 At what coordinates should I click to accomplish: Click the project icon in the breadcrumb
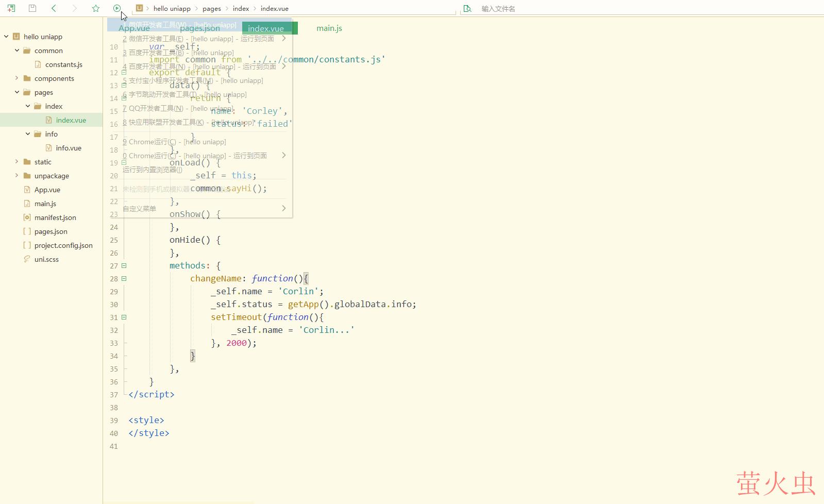139,8
